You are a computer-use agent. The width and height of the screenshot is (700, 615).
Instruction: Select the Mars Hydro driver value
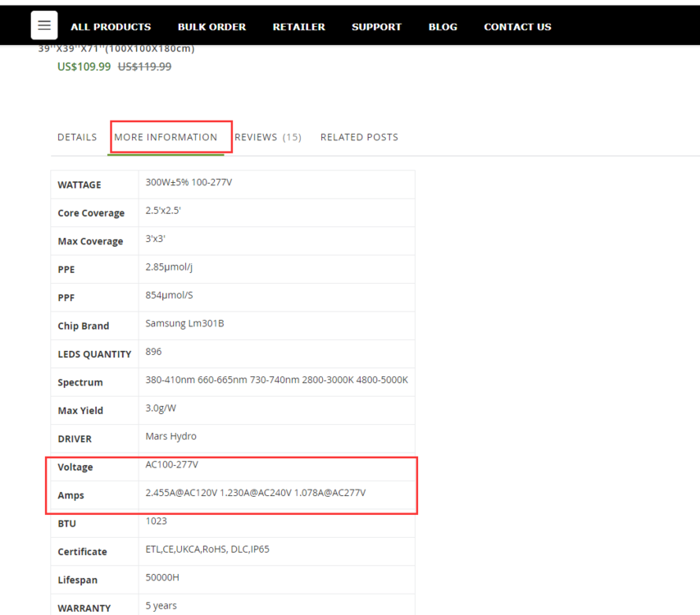pyautogui.click(x=170, y=436)
